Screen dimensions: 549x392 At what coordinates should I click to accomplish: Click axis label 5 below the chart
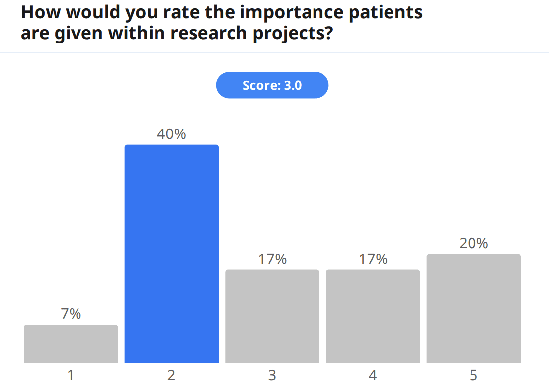tap(473, 376)
